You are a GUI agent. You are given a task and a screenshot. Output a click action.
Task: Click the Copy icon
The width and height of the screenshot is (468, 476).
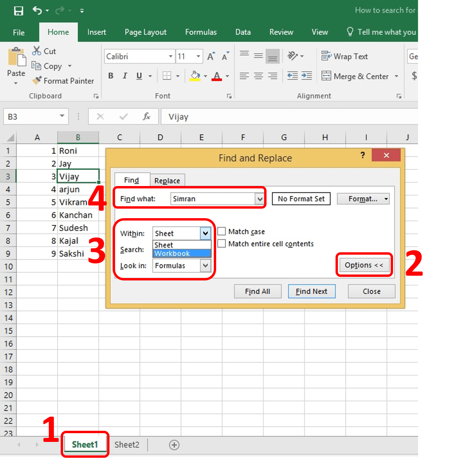click(36, 66)
